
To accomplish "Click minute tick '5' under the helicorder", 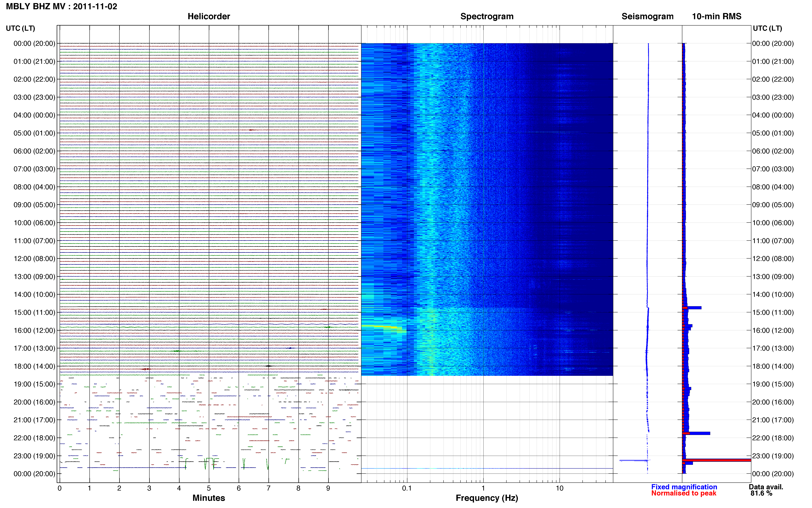I will (x=209, y=488).
